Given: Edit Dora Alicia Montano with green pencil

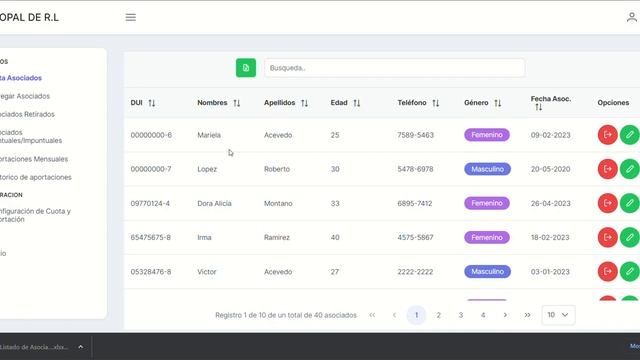Looking at the screenshot, I should click(x=629, y=203).
